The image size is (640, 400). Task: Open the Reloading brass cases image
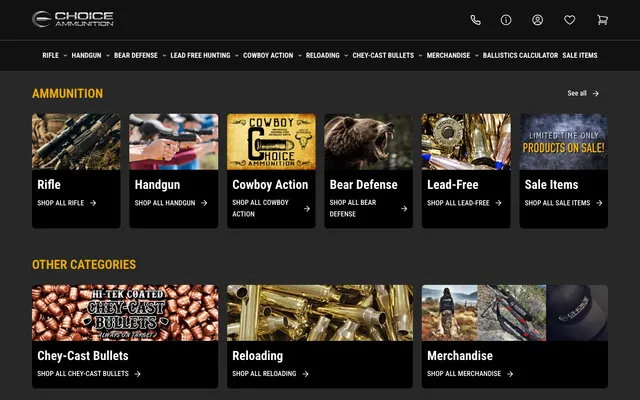(320, 313)
